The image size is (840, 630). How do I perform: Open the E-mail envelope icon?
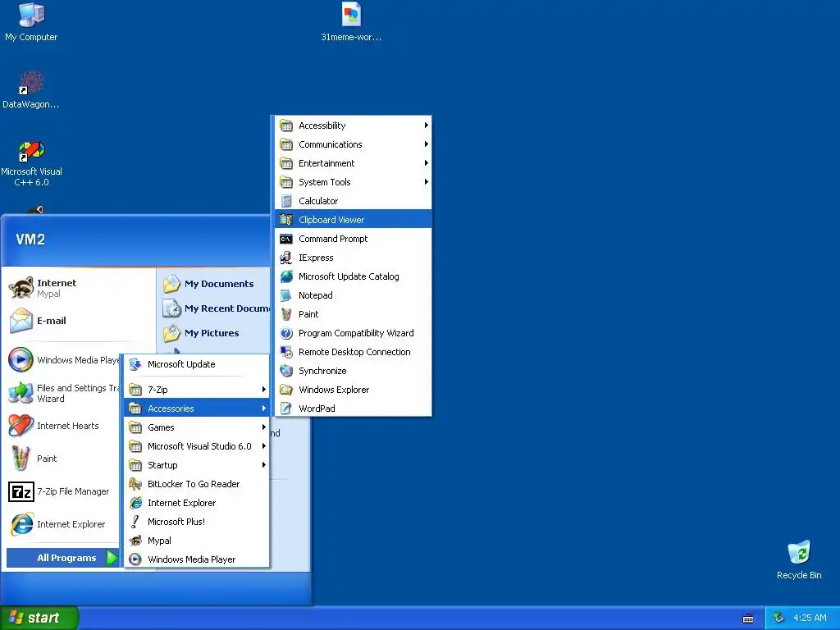(21, 321)
